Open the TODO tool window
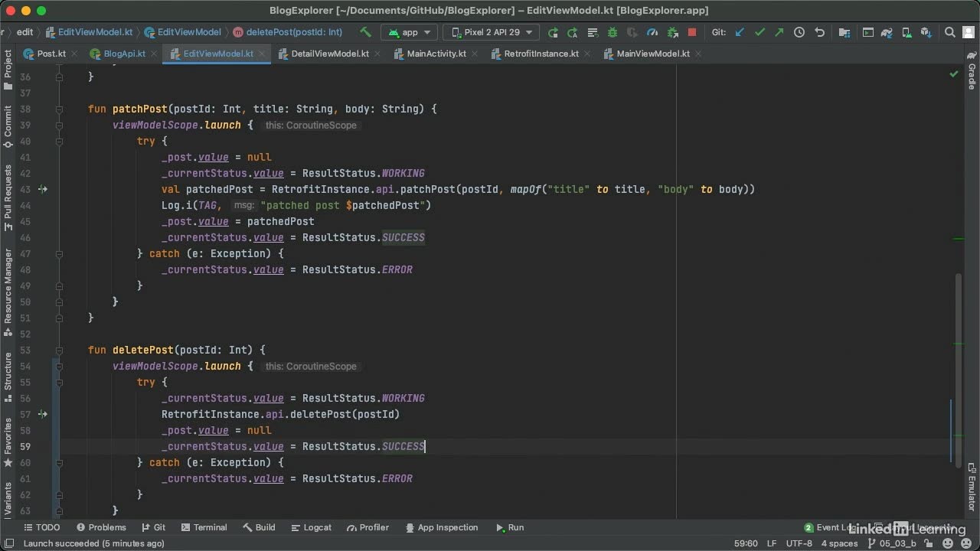Screen dimensions: 980x551 (x=41, y=527)
